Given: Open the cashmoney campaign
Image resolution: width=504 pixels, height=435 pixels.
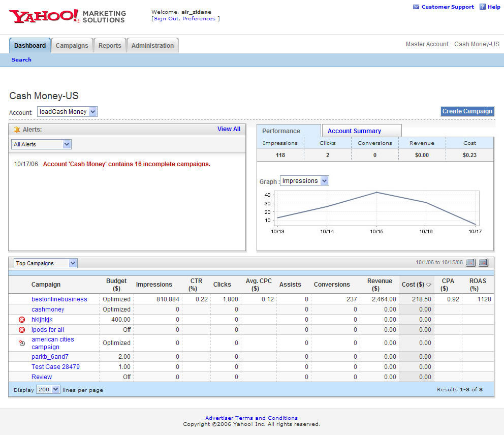Looking at the screenshot, I should [x=48, y=309].
